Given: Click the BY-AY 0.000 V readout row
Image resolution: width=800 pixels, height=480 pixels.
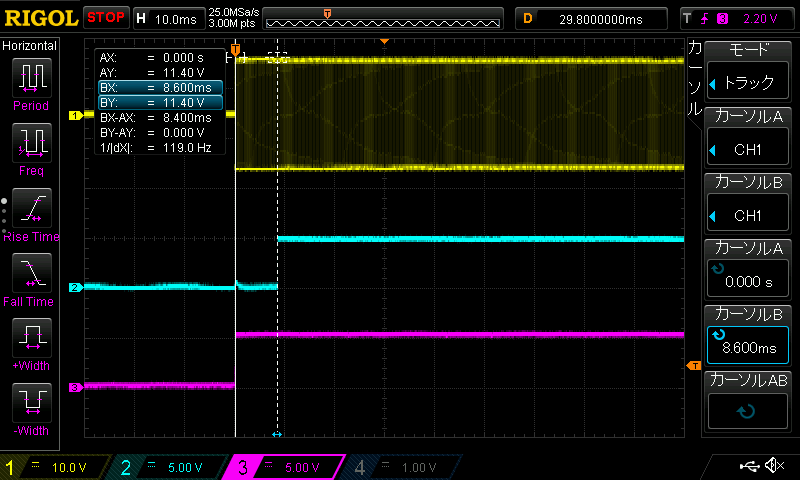Looking at the screenshot, I should coord(160,133).
